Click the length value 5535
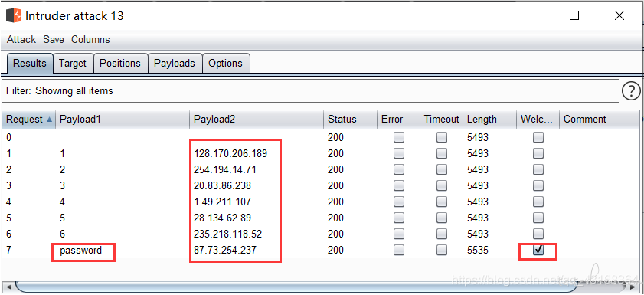Image resolution: width=644 pixels, height=295 pixels. point(478,251)
